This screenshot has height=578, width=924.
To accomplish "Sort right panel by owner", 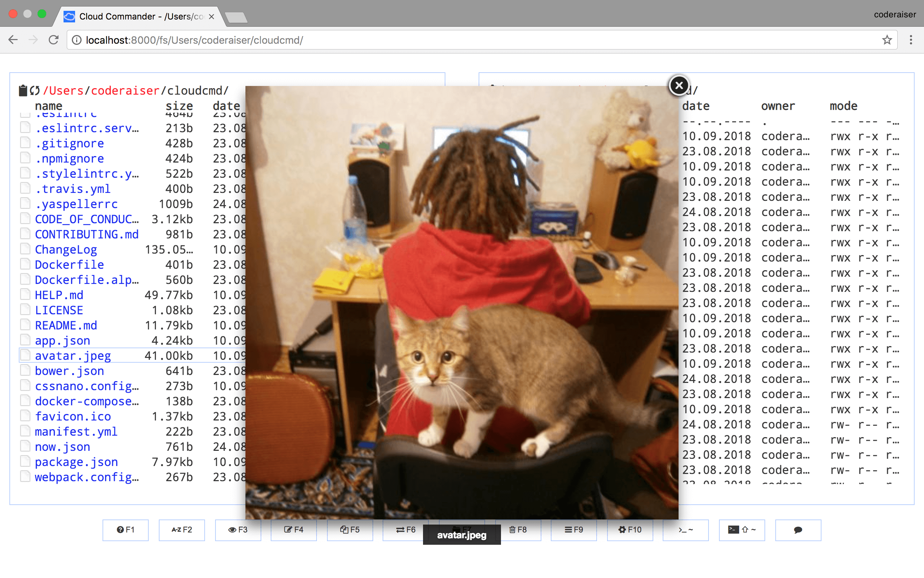I will (x=778, y=106).
